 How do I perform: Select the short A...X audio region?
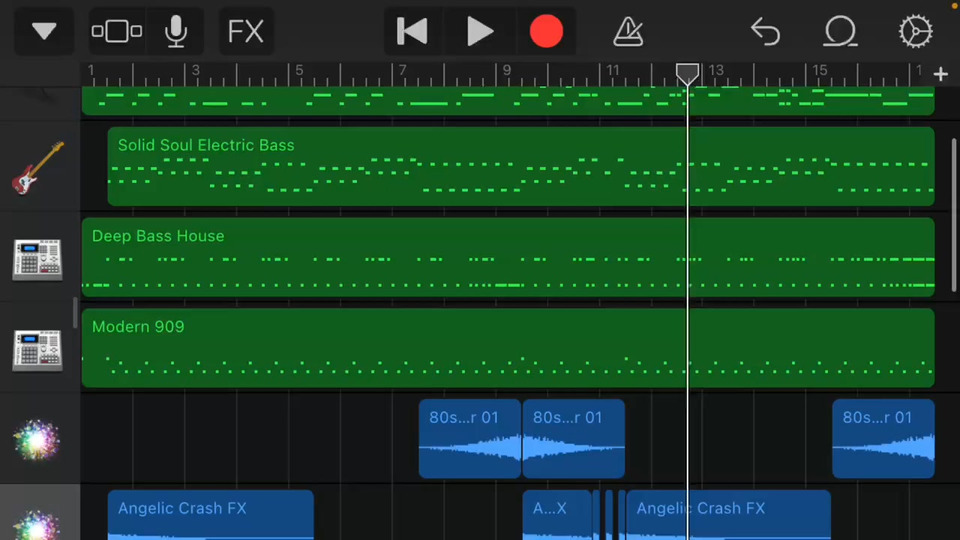pos(557,515)
